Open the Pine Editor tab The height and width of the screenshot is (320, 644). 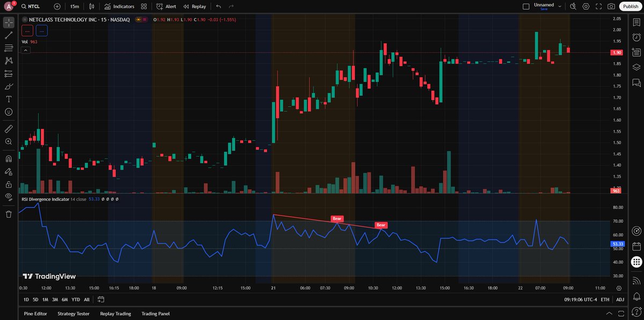pos(36,314)
